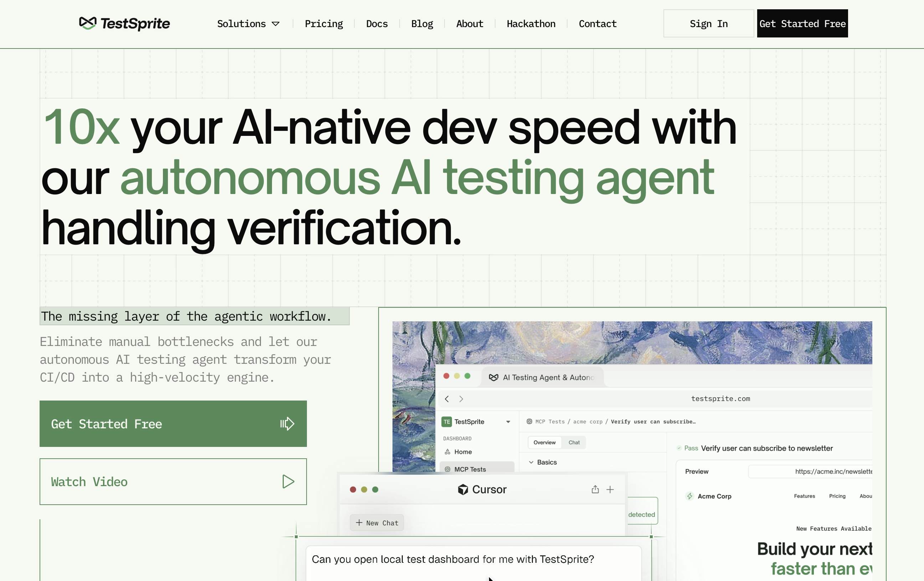Visit the About page
Viewport: 924px width, 581px height.
tap(470, 24)
